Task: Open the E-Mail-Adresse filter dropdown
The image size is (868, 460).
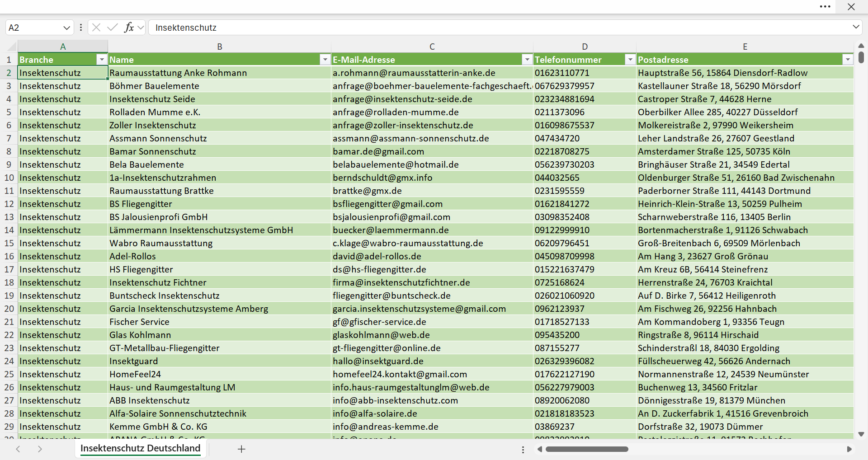Action: 527,59
